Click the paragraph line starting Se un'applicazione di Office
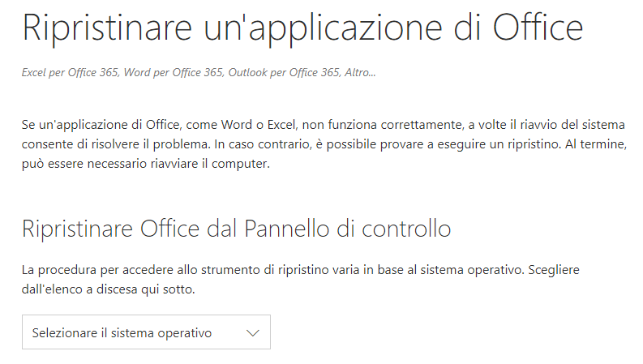Screen dimensions: 643x364 coord(324,125)
